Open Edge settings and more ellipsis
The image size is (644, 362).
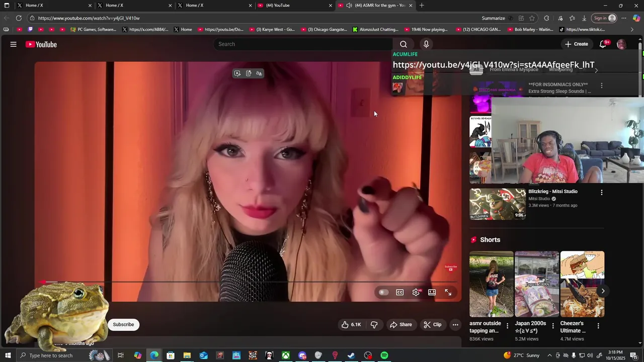click(x=624, y=18)
